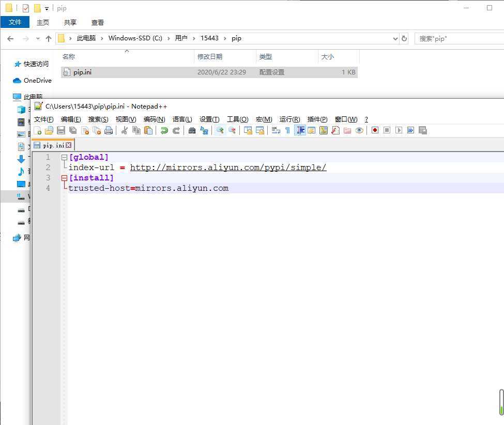The width and height of the screenshot is (504, 425).
Task: Open the blue 文件 tab in Explorer
Action: [x=15, y=22]
